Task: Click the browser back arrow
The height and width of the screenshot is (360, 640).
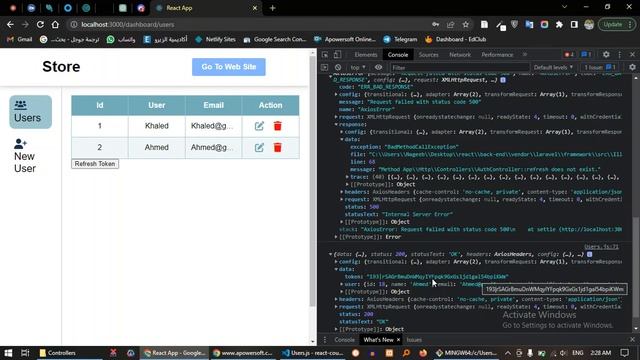Action: (10, 24)
